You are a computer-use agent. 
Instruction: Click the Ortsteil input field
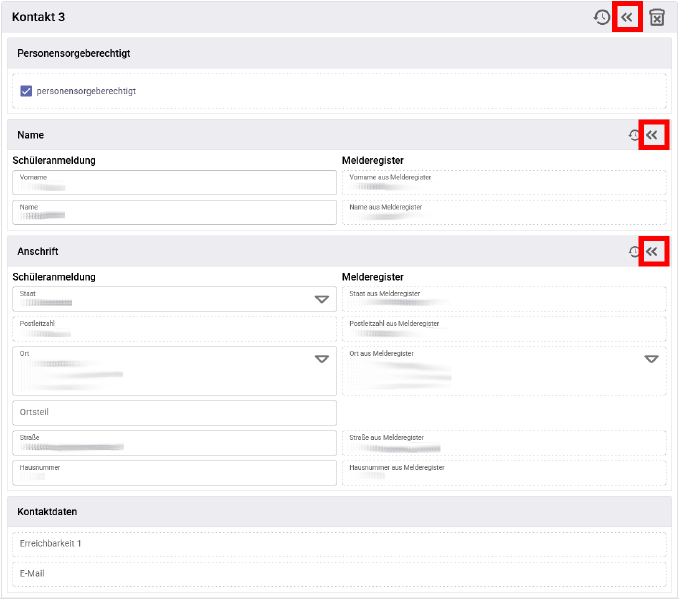click(x=175, y=413)
